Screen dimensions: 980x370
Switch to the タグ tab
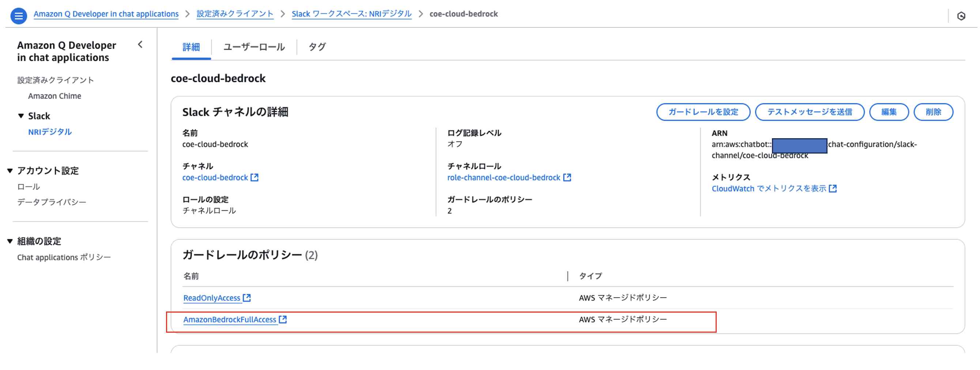[x=317, y=47]
